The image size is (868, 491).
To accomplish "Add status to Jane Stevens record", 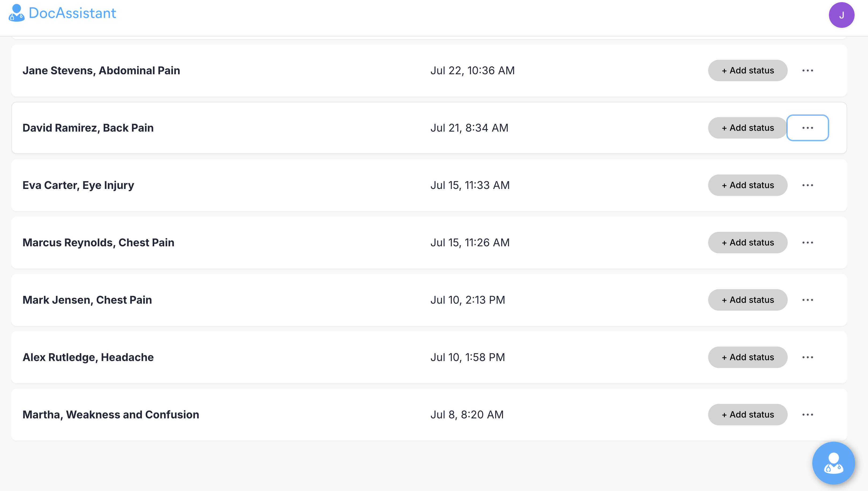I will coord(747,70).
